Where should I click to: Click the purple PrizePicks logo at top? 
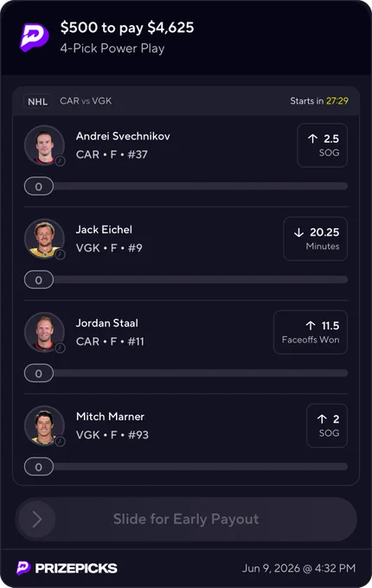pyautogui.click(x=34, y=37)
